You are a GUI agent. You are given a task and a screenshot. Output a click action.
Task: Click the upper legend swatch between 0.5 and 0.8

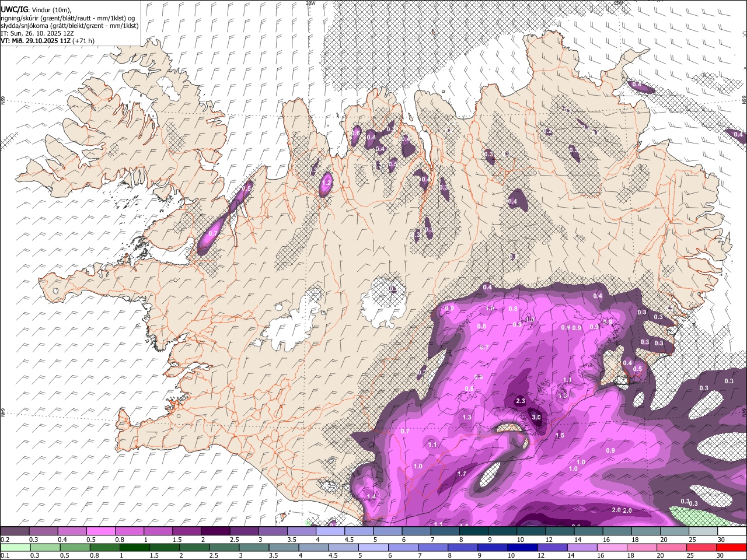[100, 531]
